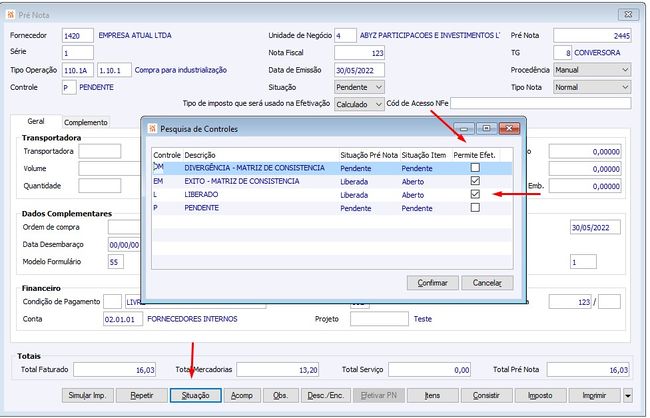Click the Pesquisa de Controles dialog icon

[x=152, y=129]
